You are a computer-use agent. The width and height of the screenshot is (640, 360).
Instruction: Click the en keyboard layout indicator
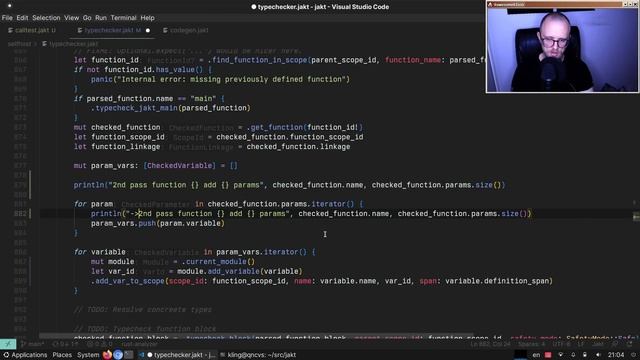tap(536, 355)
